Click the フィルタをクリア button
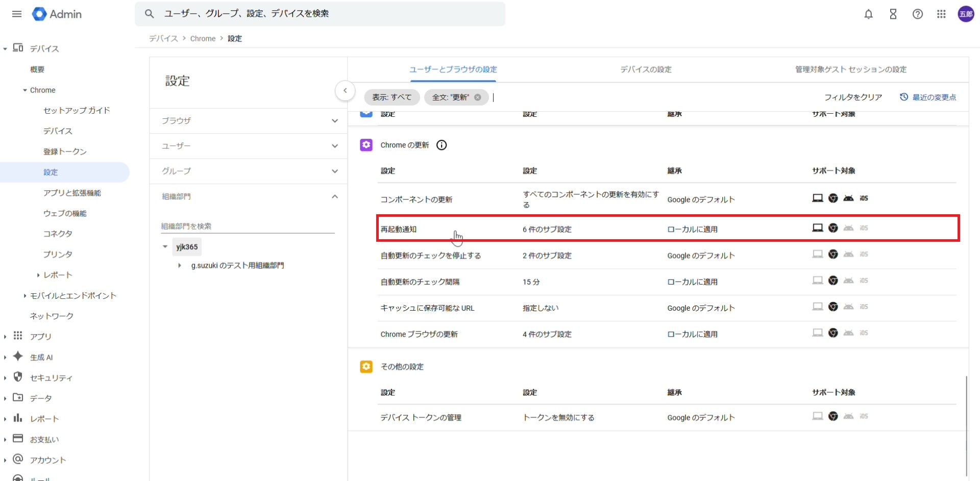980x481 pixels. pyautogui.click(x=853, y=97)
